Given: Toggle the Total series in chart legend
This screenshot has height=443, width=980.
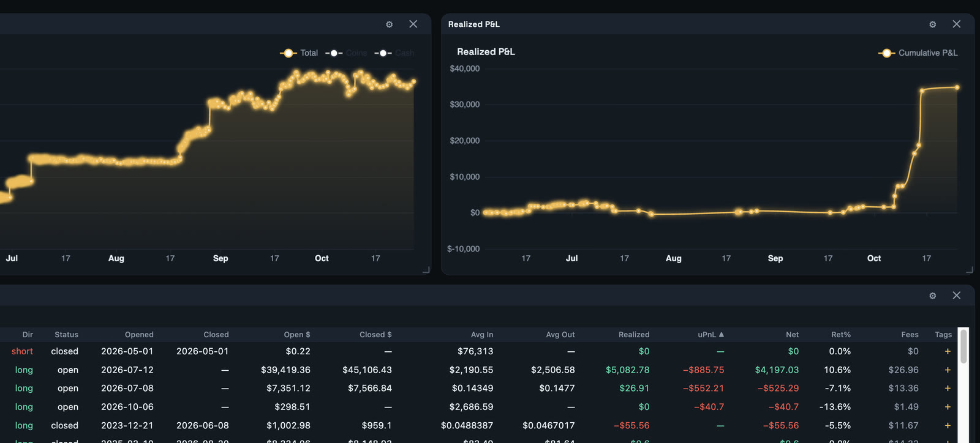Looking at the screenshot, I should [x=299, y=53].
